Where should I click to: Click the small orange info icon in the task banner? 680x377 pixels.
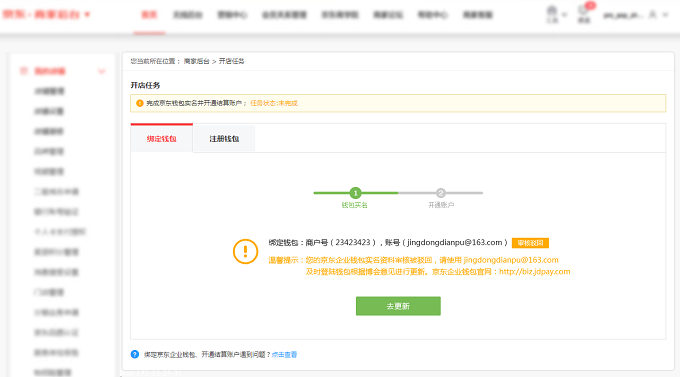click(x=140, y=103)
